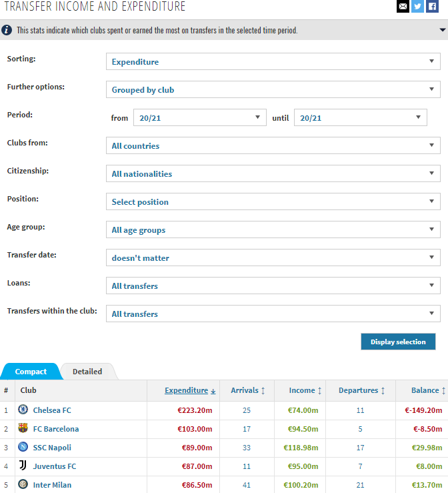Sort by the Arrivals column header
The image size is (448, 493).
pyautogui.click(x=245, y=390)
